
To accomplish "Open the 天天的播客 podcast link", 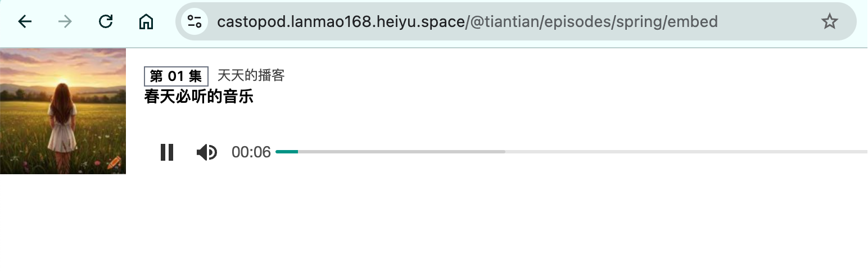I will (251, 75).
